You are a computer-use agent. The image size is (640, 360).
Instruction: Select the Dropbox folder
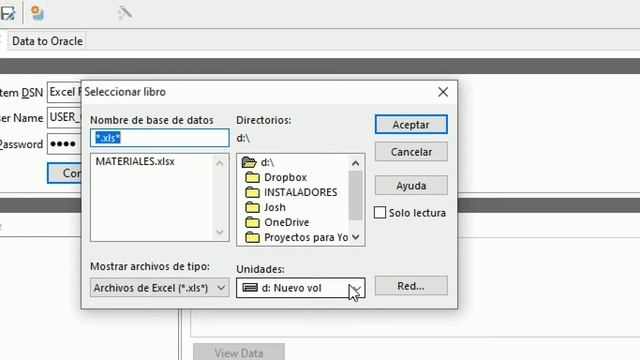pyautogui.click(x=285, y=178)
